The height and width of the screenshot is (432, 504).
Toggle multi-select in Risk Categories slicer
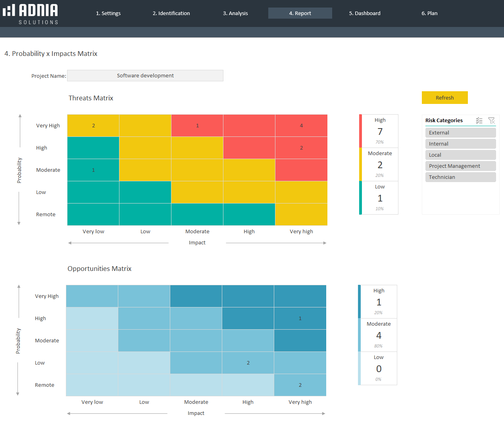tap(479, 121)
